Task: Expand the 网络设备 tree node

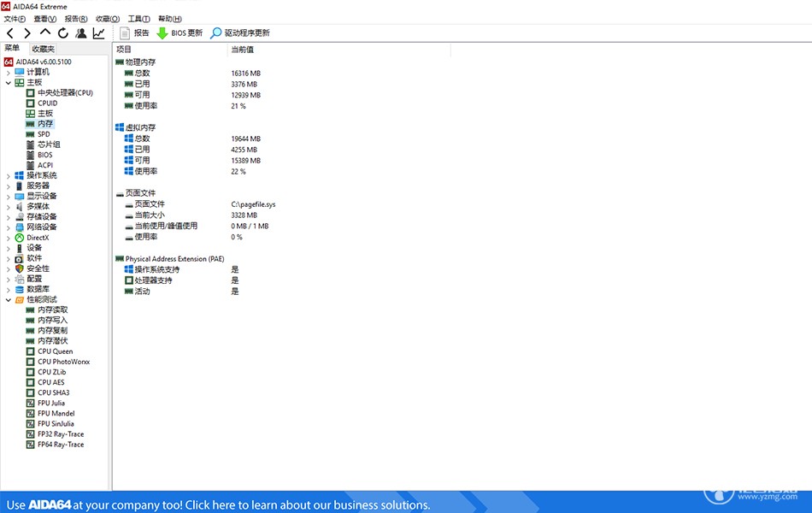Action: 8,228
